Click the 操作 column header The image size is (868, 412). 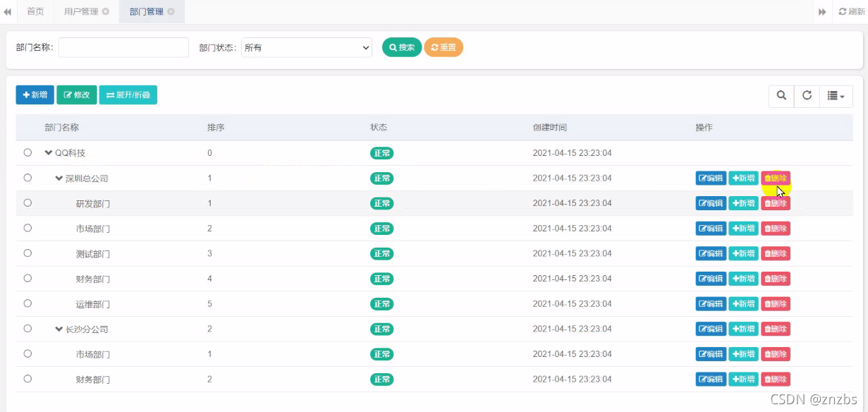(704, 128)
